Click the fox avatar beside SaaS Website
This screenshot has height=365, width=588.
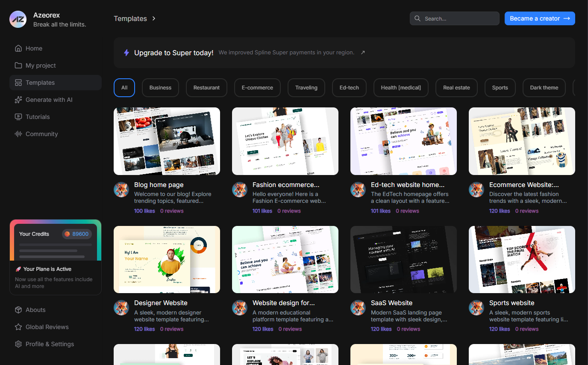pos(358,308)
